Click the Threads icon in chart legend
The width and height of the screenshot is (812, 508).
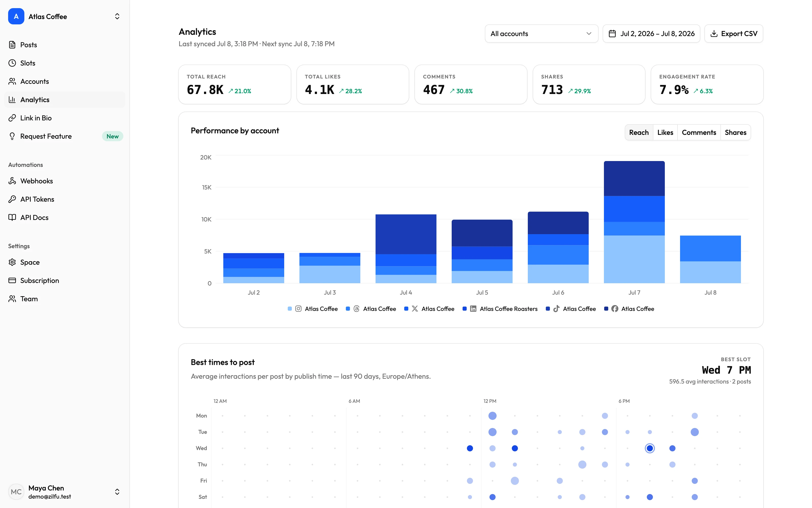point(357,309)
